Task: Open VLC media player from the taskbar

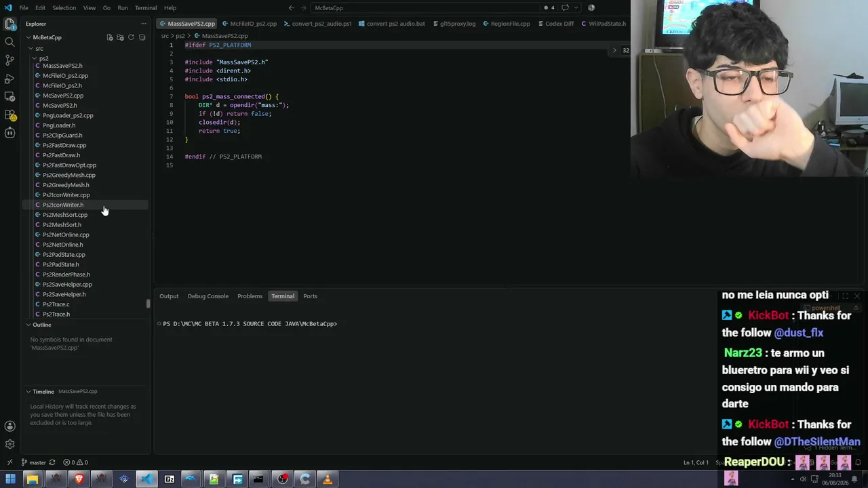Action: click(328, 479)
